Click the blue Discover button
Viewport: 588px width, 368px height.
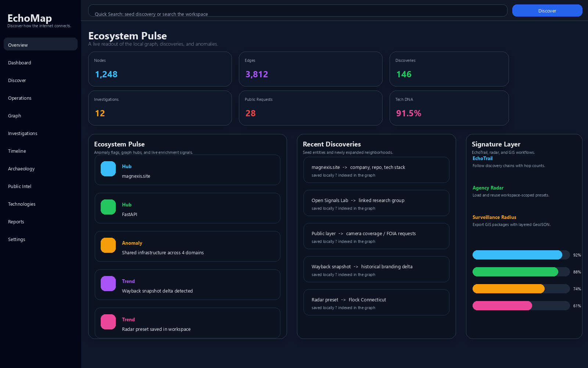click(547, 11)
